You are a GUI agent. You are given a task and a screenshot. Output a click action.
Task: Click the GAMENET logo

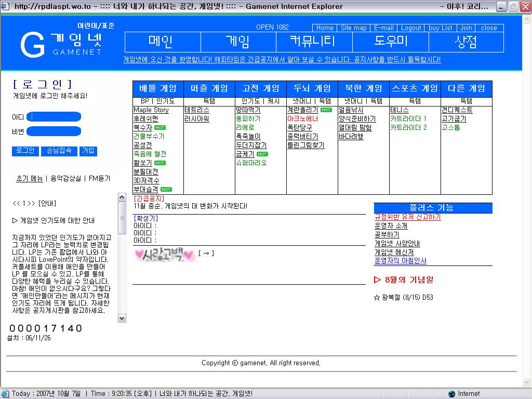tap(61, 44)
